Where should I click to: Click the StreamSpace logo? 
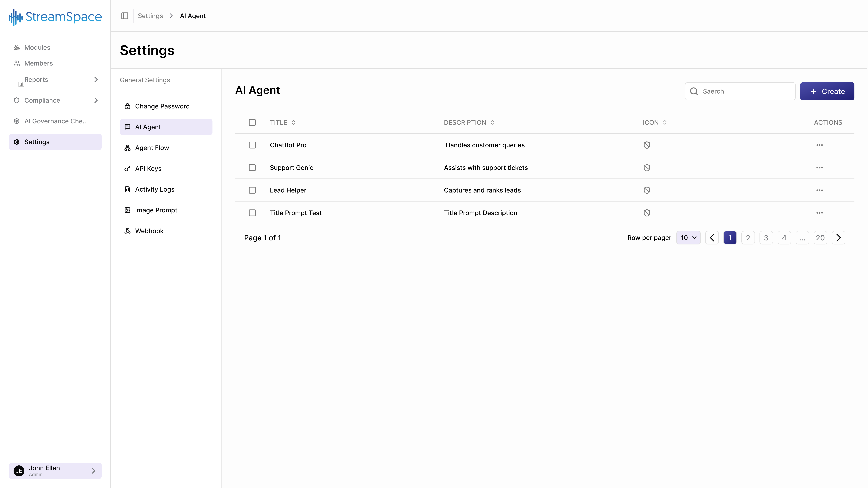pyautogui.click(x=55, y=17)
